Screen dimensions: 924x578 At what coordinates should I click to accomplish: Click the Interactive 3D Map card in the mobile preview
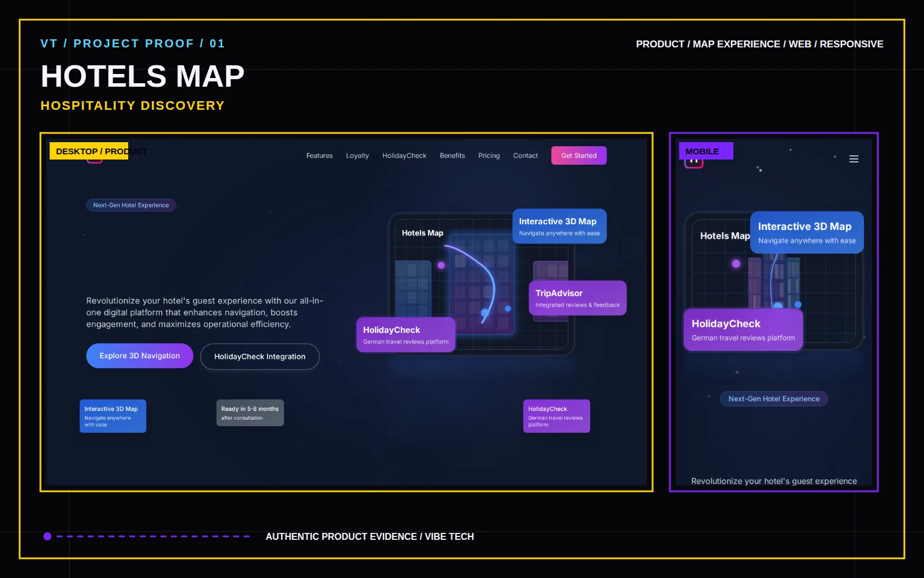coord(807,232)
